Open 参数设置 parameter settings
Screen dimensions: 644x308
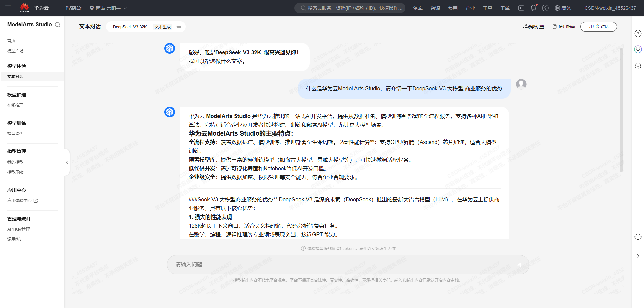click(533, 27)
